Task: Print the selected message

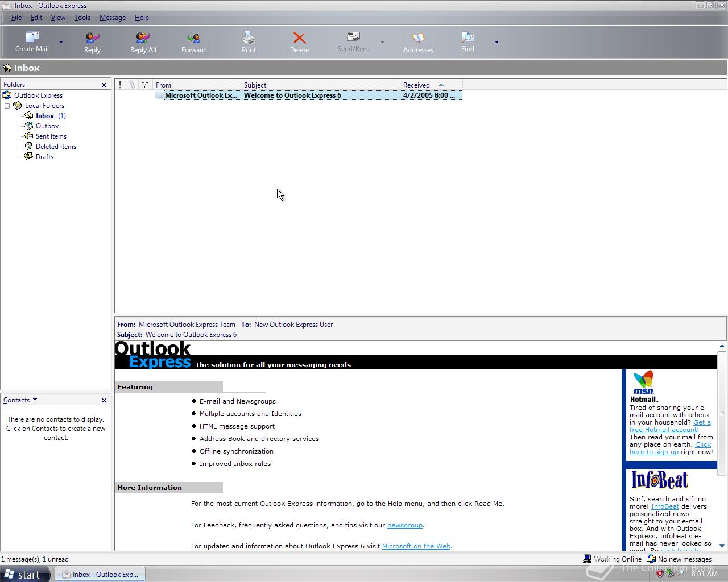Action: pyautogui.click(x=249, y=43)
